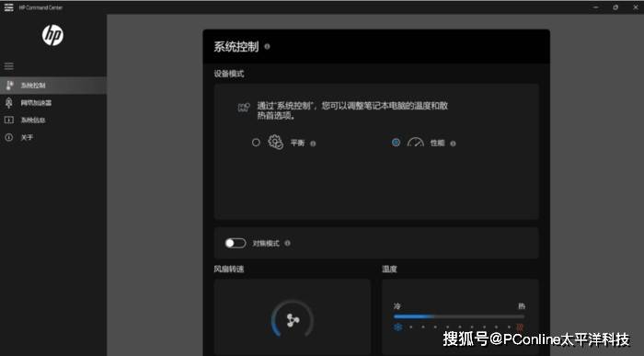Click the 风扇转速 section label
Screen dimensions: 644x356
coord(229,269)
